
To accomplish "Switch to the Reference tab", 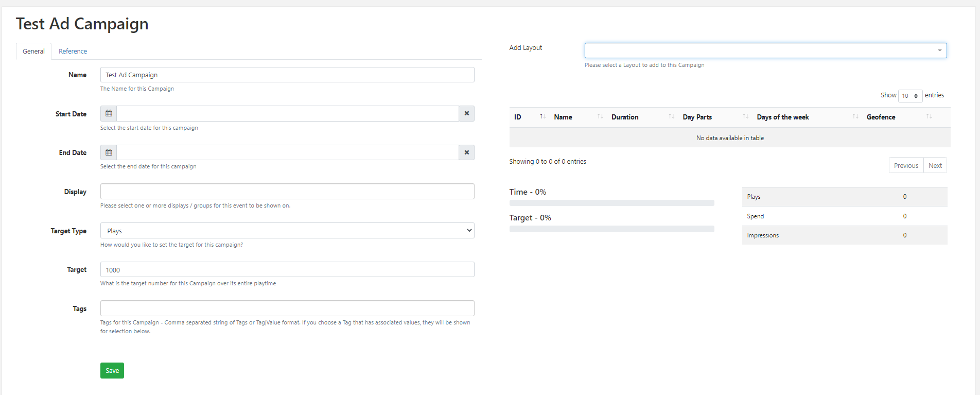I will [73, 51].
